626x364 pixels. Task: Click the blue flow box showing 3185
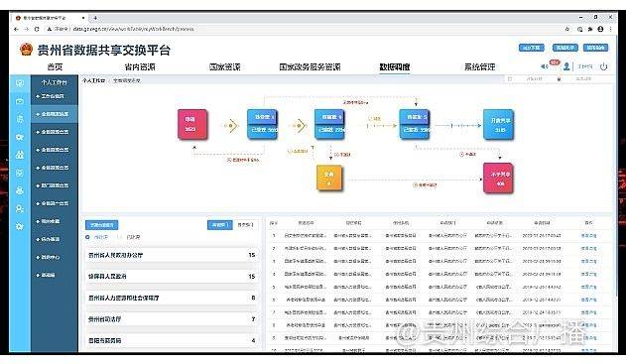[x=498, y=124]
